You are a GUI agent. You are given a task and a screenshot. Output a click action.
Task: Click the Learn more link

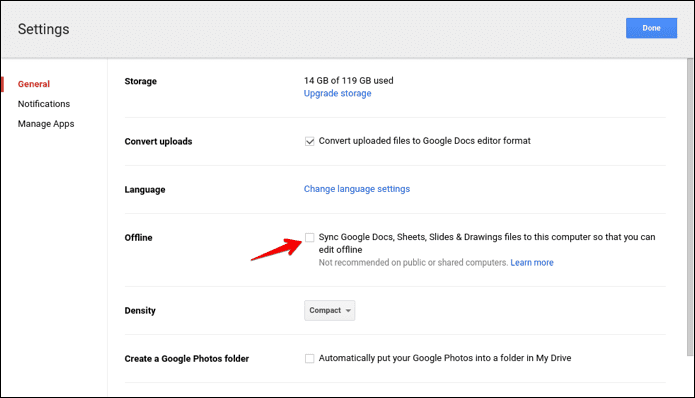coord(532,262)
